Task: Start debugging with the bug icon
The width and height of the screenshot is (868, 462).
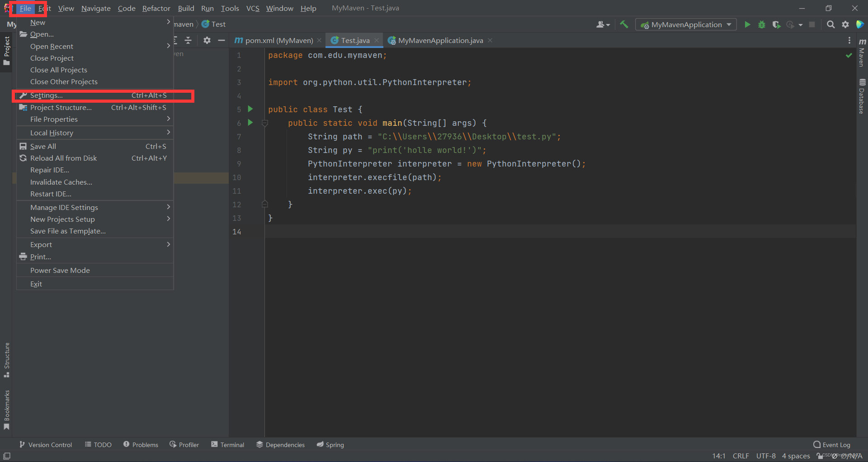Action: pyautogui.click(x=762, y=24)
